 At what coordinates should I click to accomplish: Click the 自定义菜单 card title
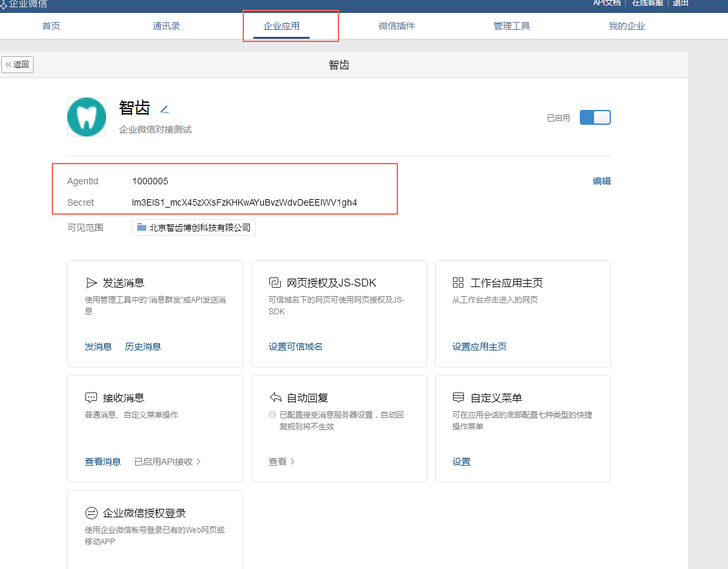(x=496, y=398)
